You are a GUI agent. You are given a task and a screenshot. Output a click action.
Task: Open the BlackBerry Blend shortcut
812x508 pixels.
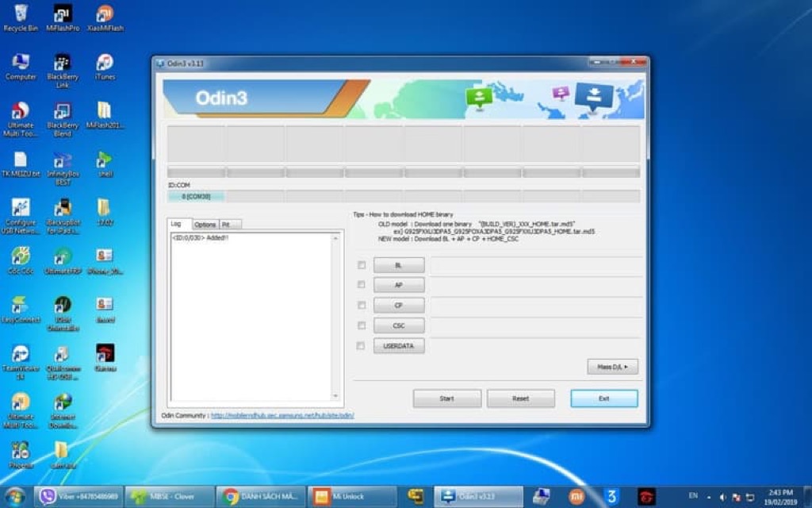(x=63, y=120)
